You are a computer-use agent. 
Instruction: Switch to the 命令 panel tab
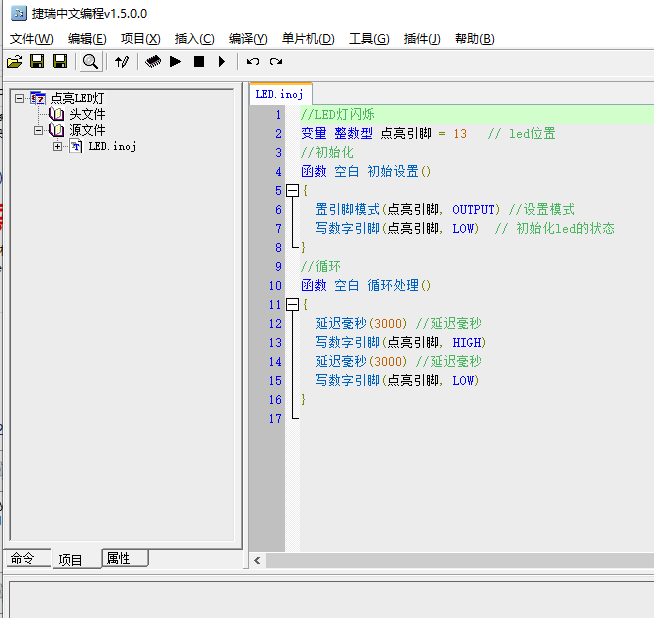[x=23, y=558]
